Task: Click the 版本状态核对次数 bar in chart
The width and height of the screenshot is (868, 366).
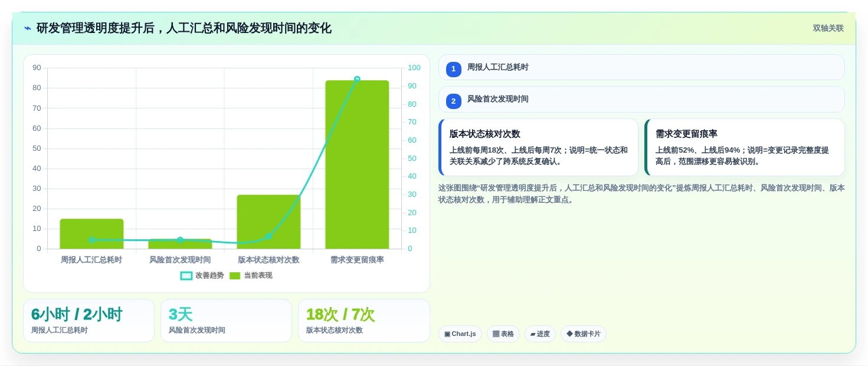Action: tap(268, 222)
